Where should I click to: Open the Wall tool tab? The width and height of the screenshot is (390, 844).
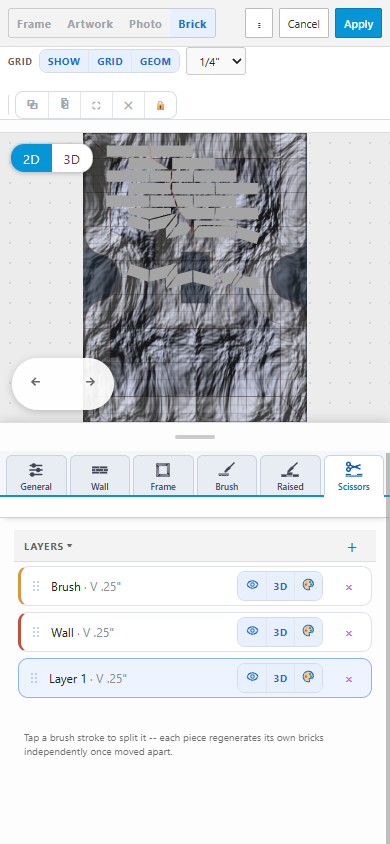[x=100, y=475]
